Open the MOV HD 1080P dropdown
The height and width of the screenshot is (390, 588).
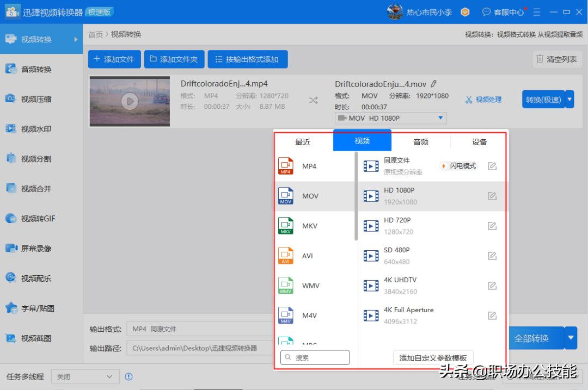[x=391, y=117]
